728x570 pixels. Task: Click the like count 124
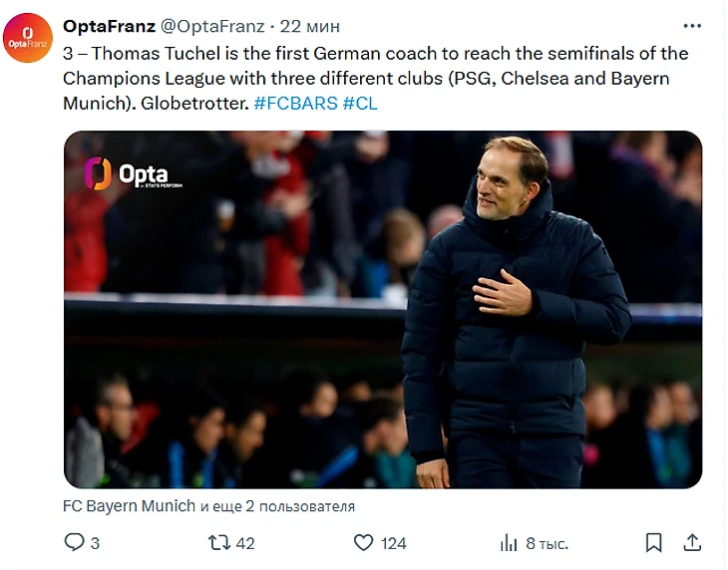point(394,543)
